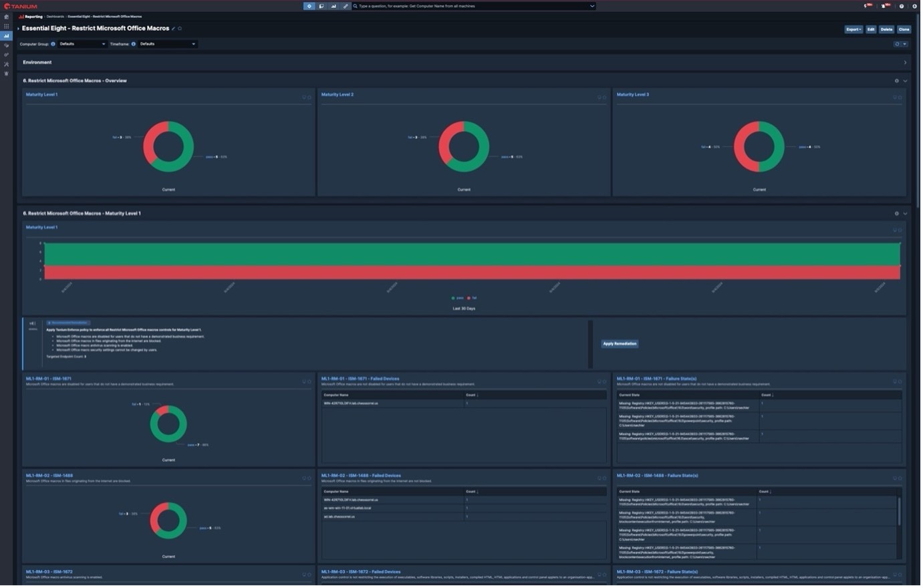Image resolution: width=923 pixels, height=588 pixels.
Task: Click scrollbar in ML1-RM-02 Failure State(s) table
Action: [x=900, y=513]
